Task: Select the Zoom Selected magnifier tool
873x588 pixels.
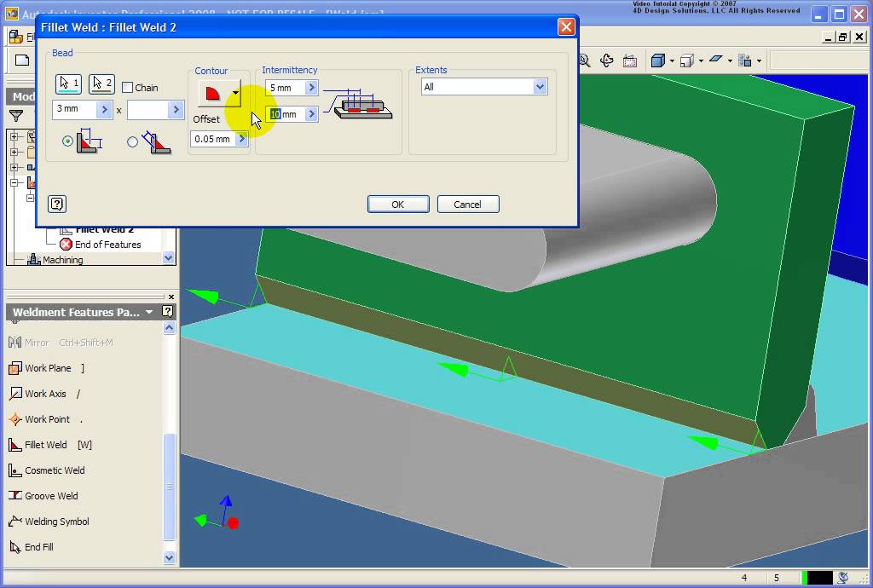Action: pos(584,61)
